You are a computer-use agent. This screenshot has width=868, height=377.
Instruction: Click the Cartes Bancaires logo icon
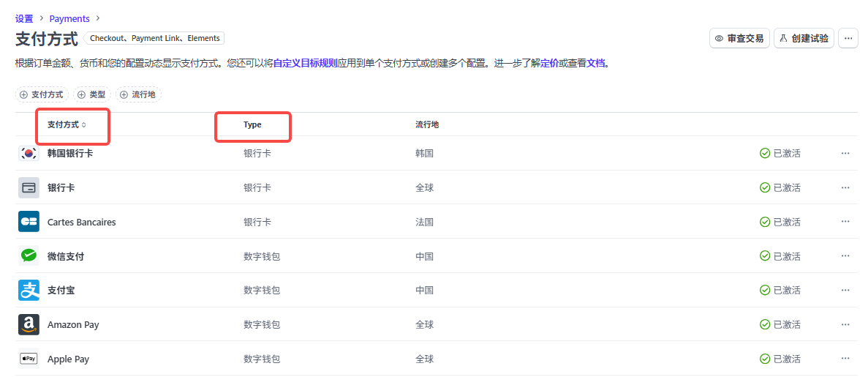[x=29, y=222]
